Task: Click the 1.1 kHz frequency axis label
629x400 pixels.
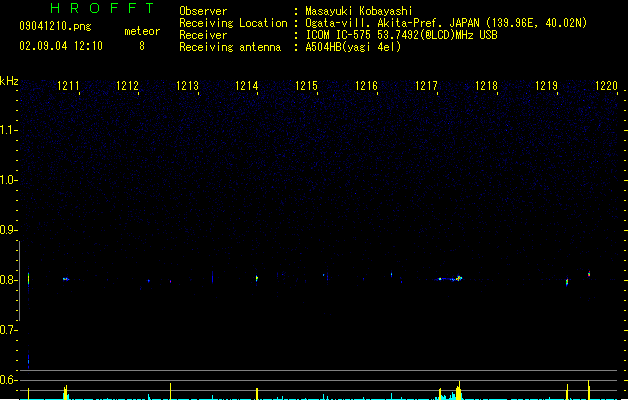Action: (8, 130)
